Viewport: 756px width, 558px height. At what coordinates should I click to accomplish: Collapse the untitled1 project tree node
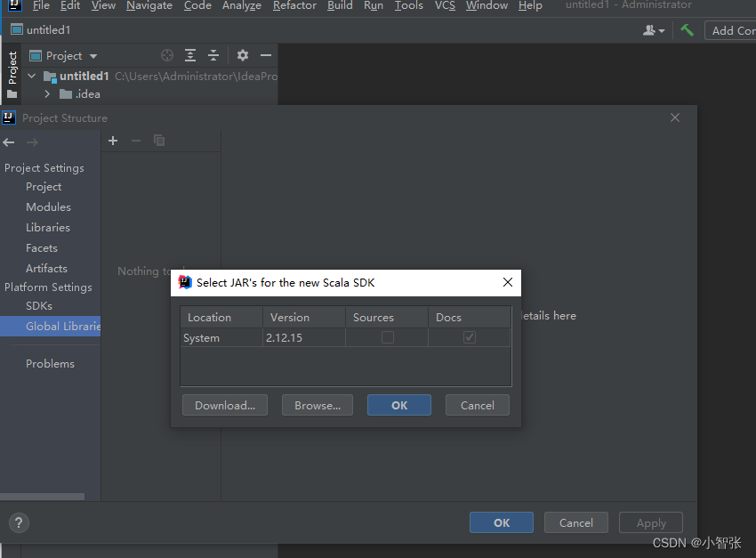[32, 77]
